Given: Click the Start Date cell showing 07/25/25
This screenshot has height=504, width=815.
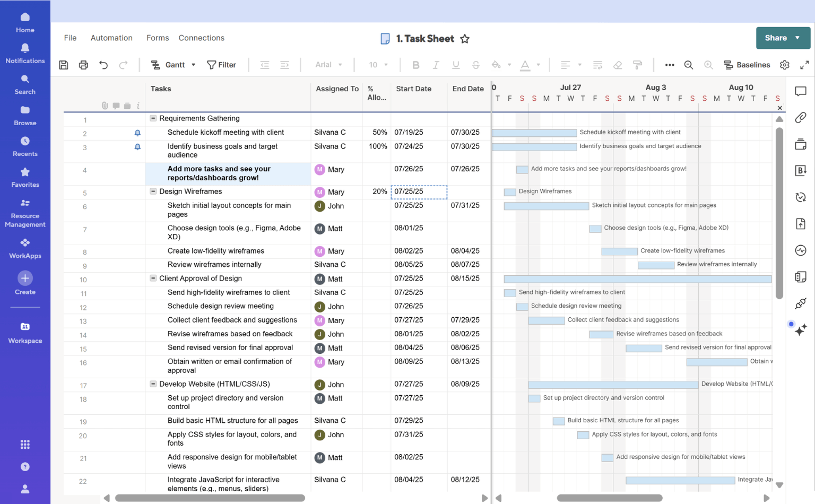Looking at the screenshot, I should [419, 192].
